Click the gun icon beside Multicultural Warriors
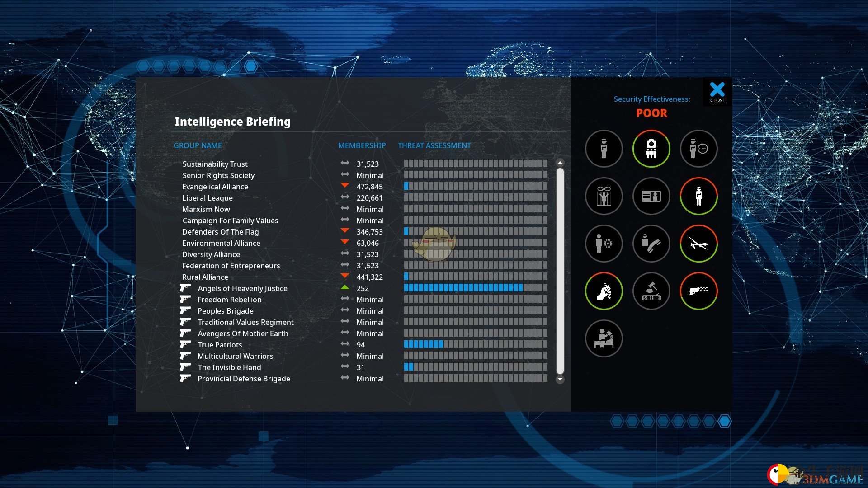868x488 pixels. pyautogui.click(x=185, y=356)
